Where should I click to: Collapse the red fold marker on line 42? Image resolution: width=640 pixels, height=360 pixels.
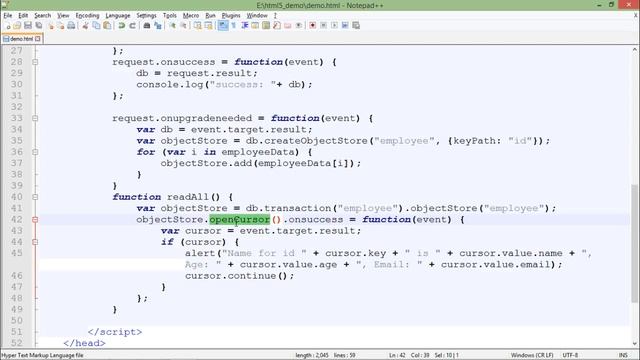(x=35, y=220)
